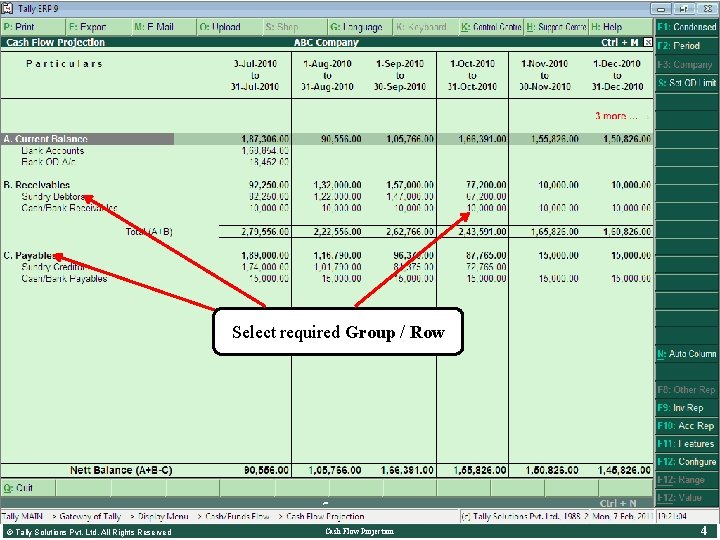Viewport: 720px width, 540px height.
Task: Click the Help button
Action: pyautogui.click(x=621, y=27)
